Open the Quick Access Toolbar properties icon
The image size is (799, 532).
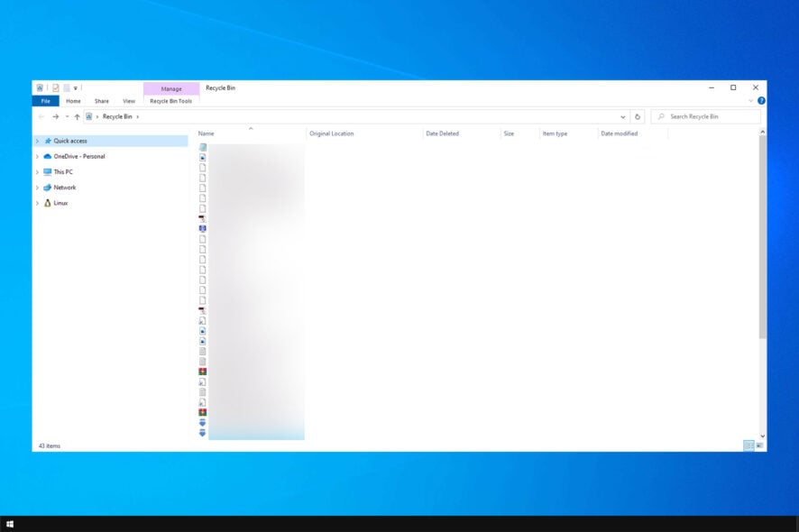tap(54, 87)
